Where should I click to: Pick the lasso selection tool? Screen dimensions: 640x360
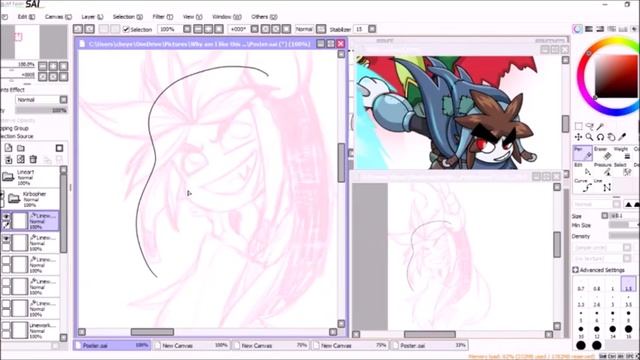589,126
